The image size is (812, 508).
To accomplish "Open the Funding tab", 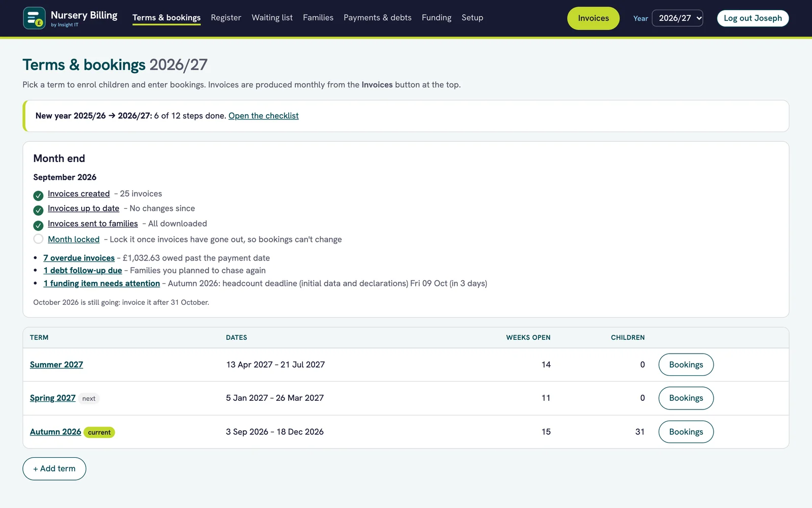I will [436, 18].
